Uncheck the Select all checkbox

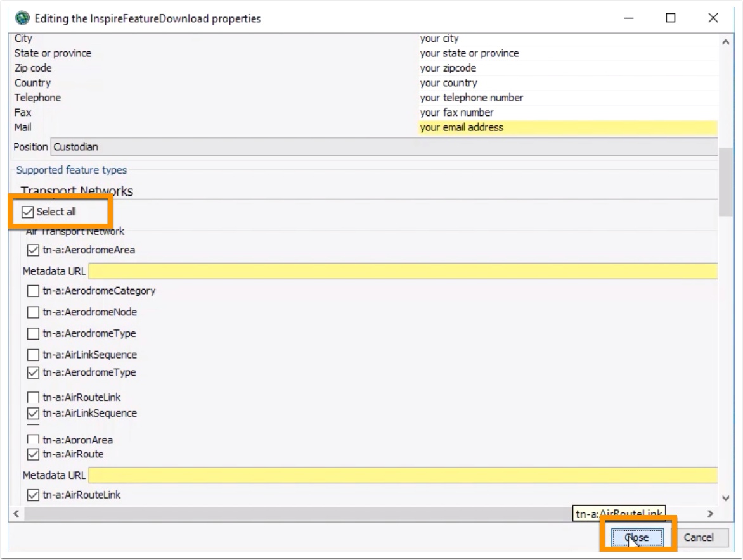[27, 212]
